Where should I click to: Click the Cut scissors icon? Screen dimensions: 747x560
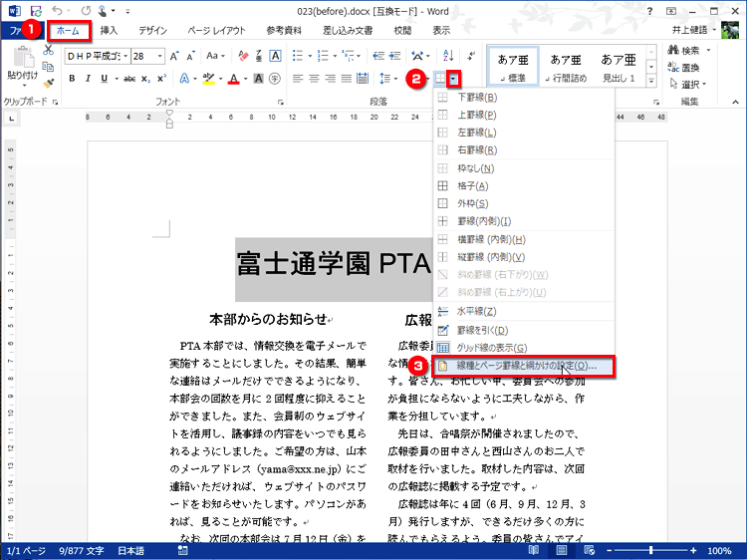click(x=48, y=50)
